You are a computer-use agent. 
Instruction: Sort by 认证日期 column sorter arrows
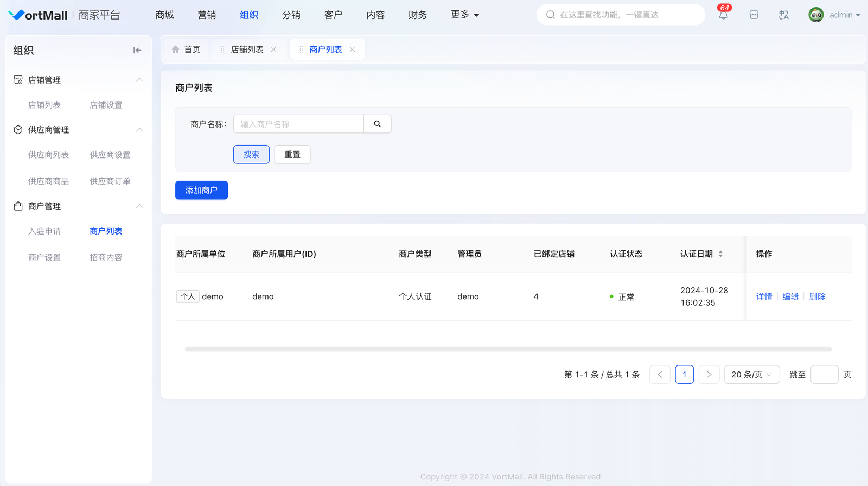click(x=720, y=254)
